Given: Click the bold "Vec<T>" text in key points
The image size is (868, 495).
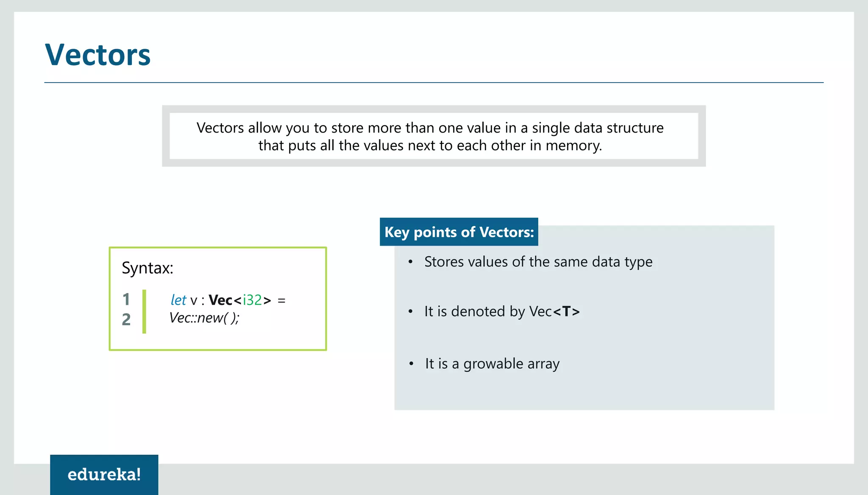Looking at the screenshot, I should point(566,312).
